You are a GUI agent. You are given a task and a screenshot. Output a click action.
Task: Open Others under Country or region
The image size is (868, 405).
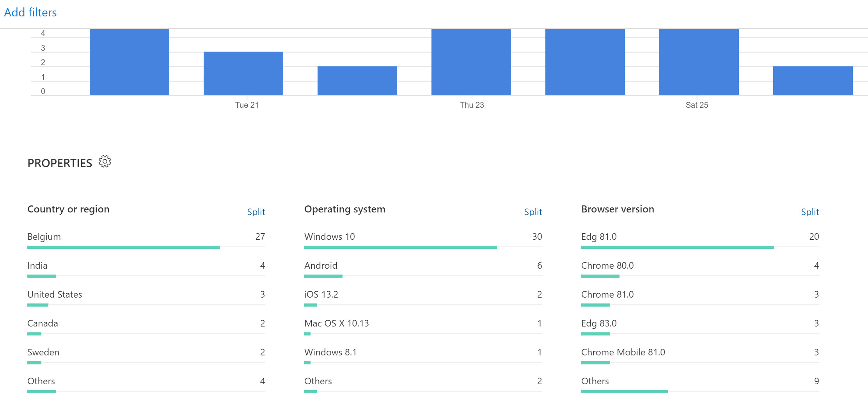[41, 381]
